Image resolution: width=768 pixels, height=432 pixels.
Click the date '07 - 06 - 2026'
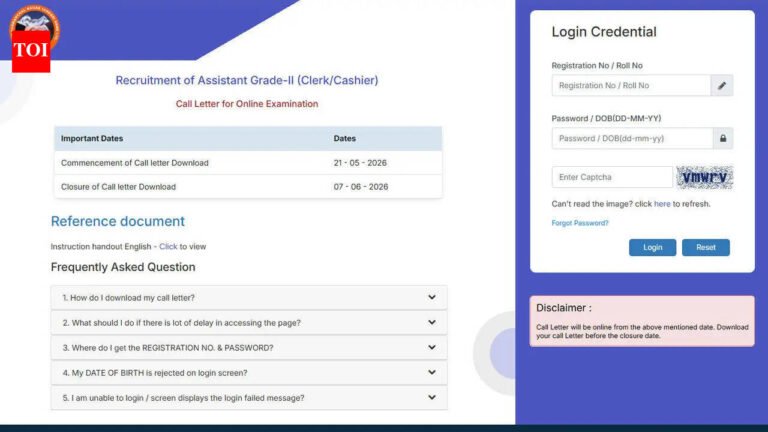[361, 187]
